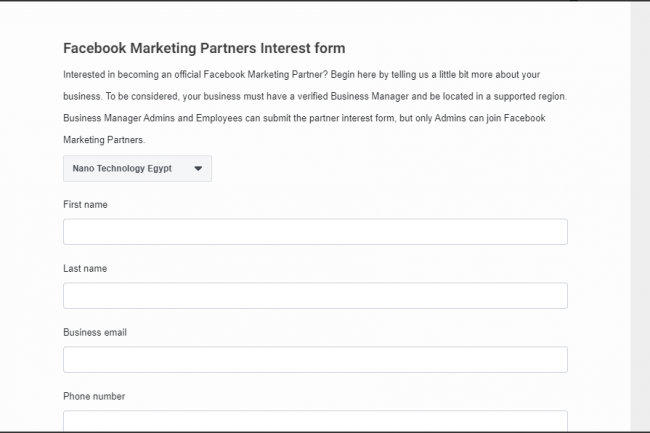This screenshot has height=433, width=650.
Task: Click the words 'verified Business Manager' in the description
Action: pos(353,97)
